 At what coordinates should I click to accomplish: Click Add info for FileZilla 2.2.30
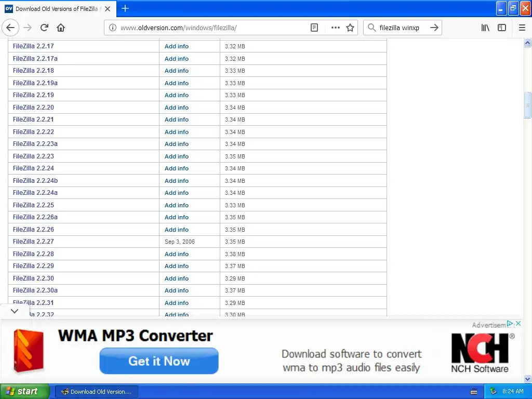click(177, 278)
